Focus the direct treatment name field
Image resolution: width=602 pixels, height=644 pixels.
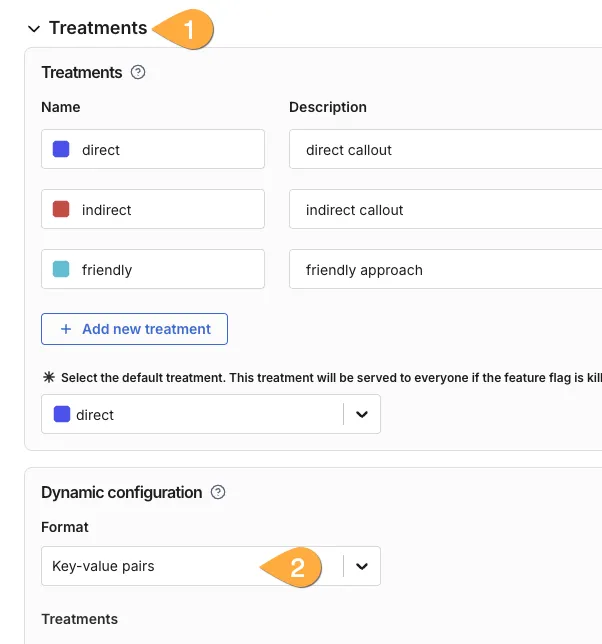click(x=165, y=149)
